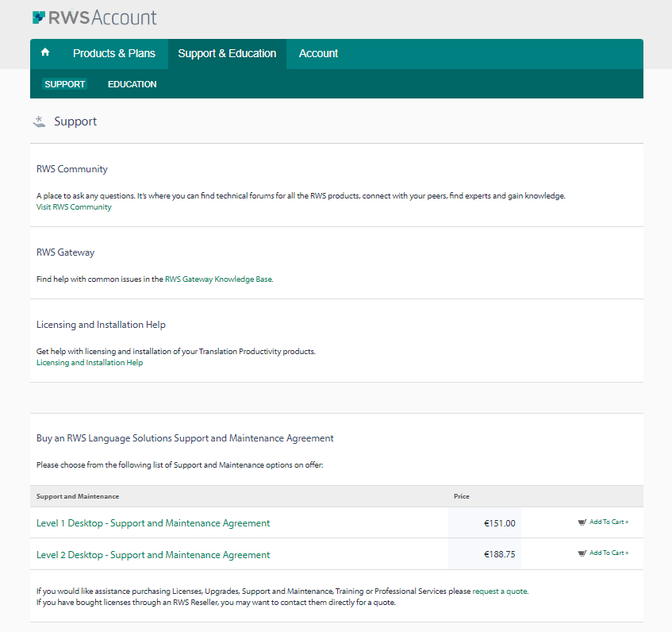The image size is (672, 632).
Task: Select the EDUCATION sub-menu item
Action: point(132,84)
